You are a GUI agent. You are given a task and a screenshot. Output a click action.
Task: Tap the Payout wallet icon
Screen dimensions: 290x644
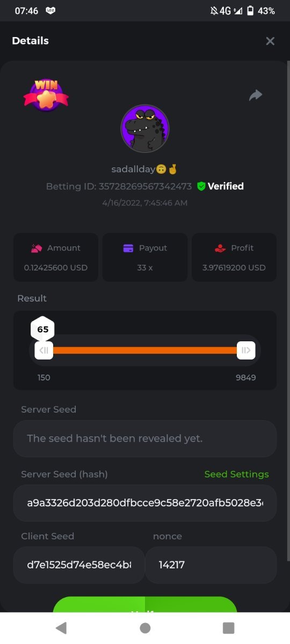(128, 248)
